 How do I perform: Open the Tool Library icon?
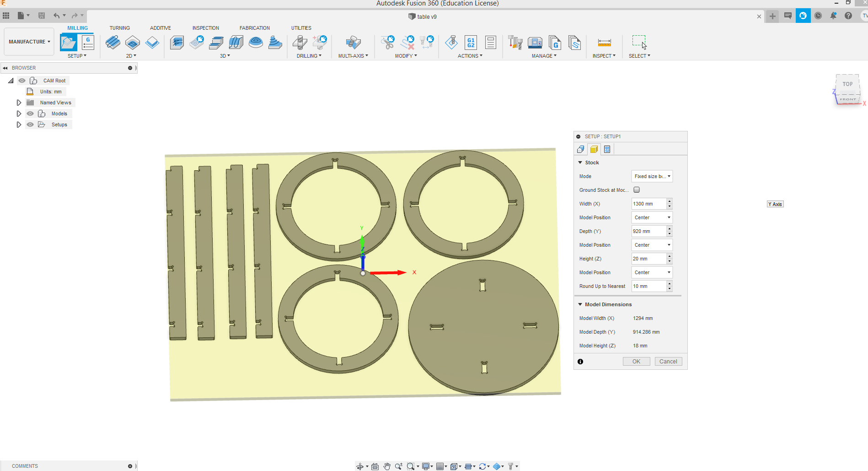point(515,43)
